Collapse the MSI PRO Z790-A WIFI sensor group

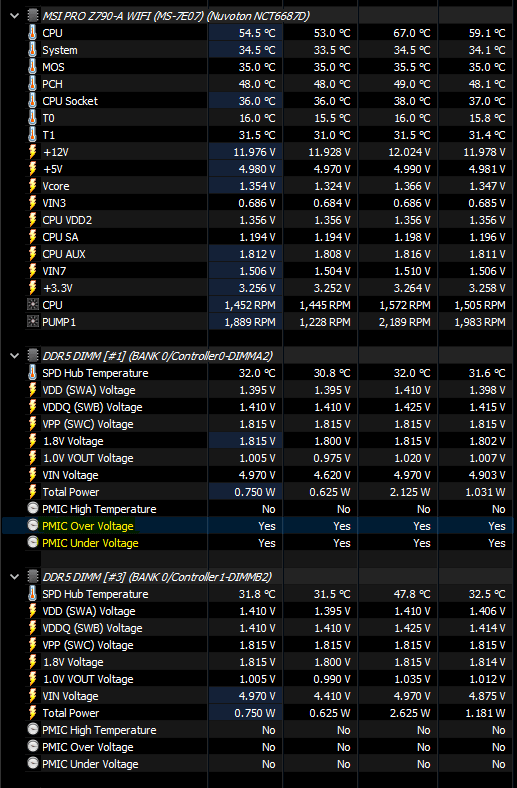(15, 16)
